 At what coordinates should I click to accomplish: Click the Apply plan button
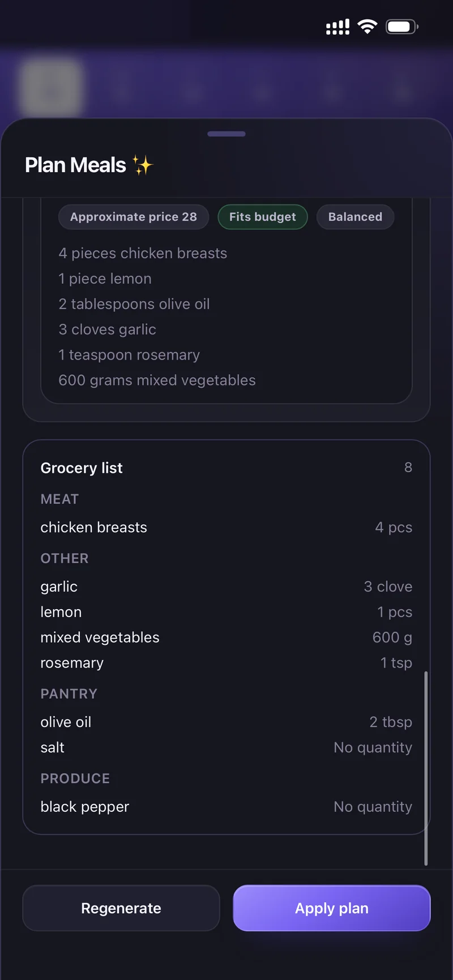point(332,908)
